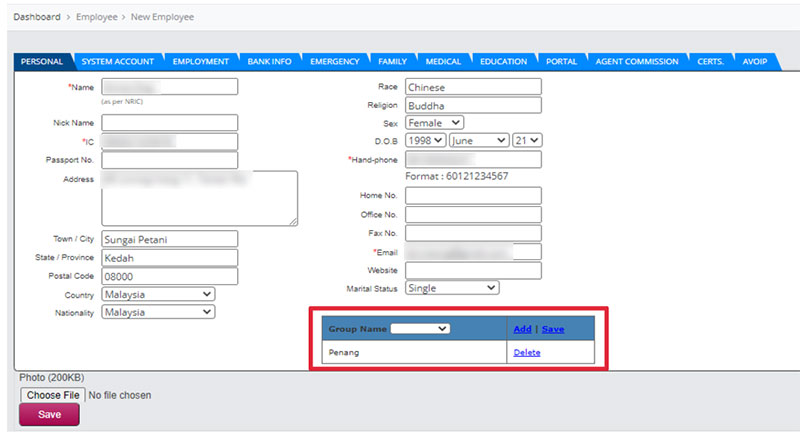Expand the Country dropdown
Screen dimensions: 800x434
pos(158,295)
